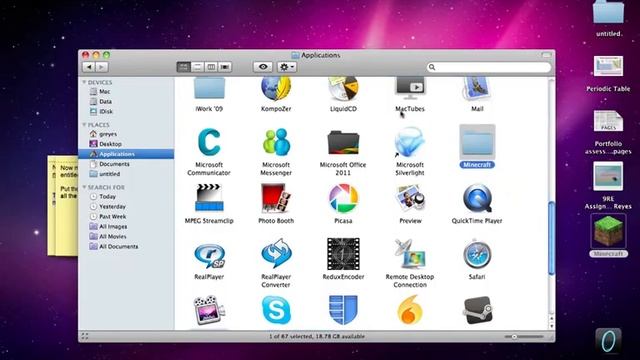Select the Preview application icon

410,198
